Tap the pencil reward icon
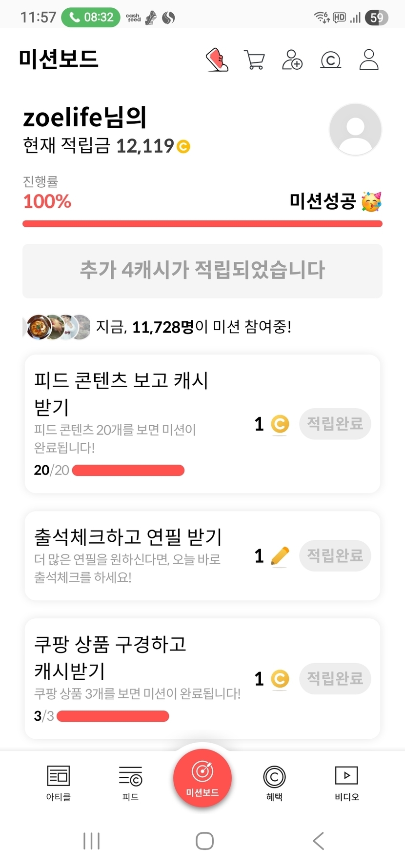The width and height of the screenshot is (405, 868). [280, 556]
